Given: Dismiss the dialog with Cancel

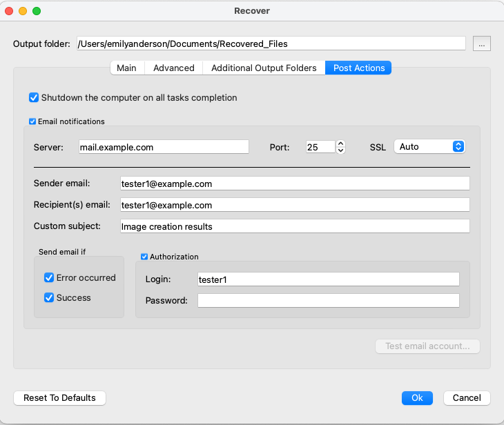Looking at the screenshot, I should pos(467,398).
